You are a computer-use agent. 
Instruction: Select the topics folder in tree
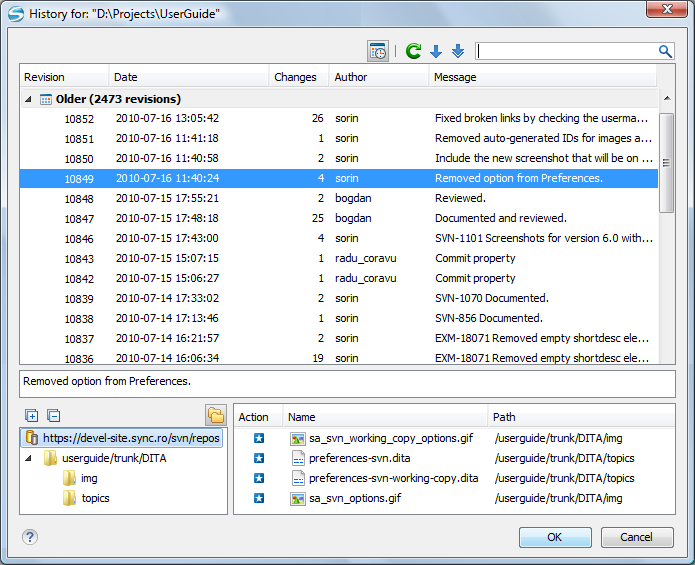(x=95, y=498)
